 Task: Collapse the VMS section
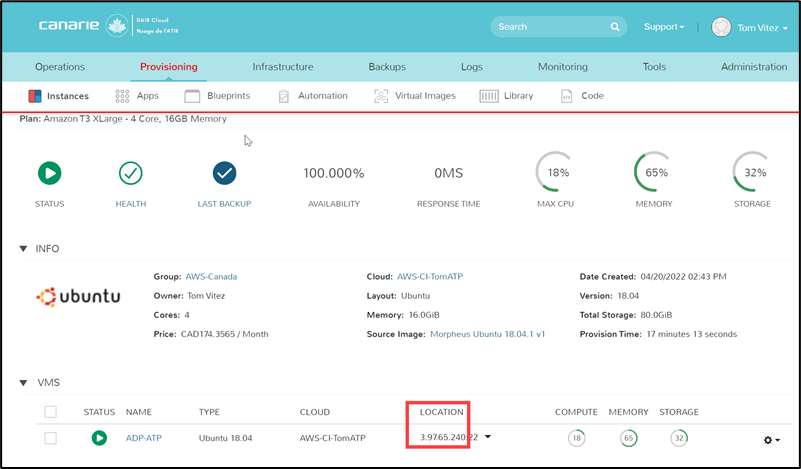[24, 382]
